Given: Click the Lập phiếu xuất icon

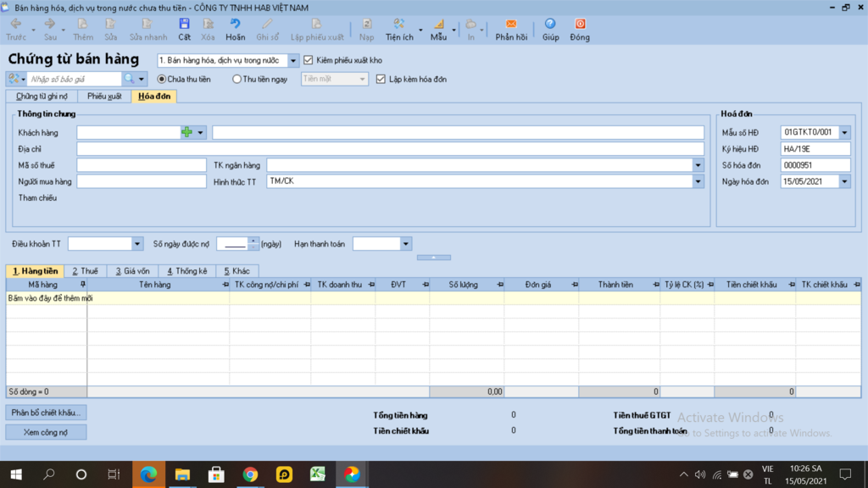Looking at the screenshot, I should coord(317,24).
